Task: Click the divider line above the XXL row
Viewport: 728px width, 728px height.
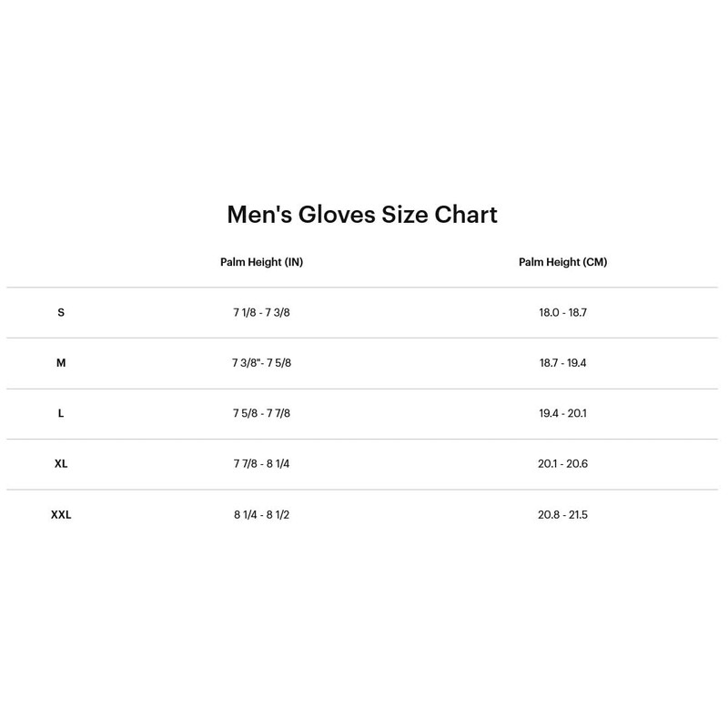Action: tap(362, 490)
